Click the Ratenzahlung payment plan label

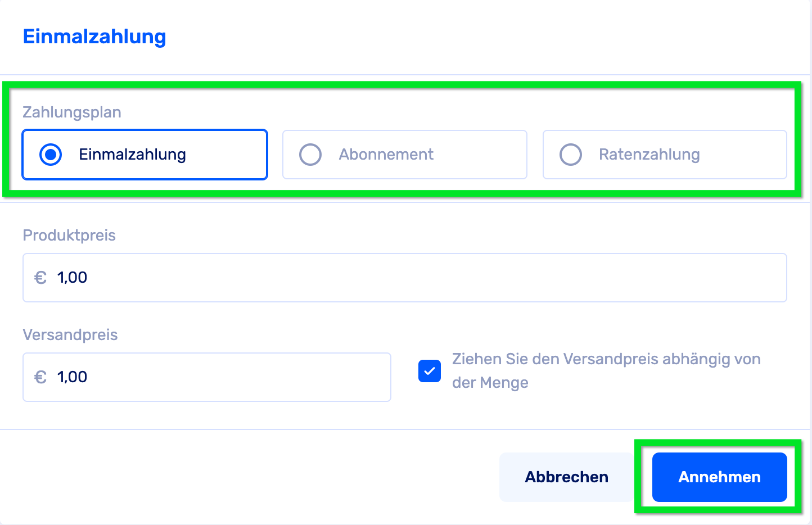point(649,155)
